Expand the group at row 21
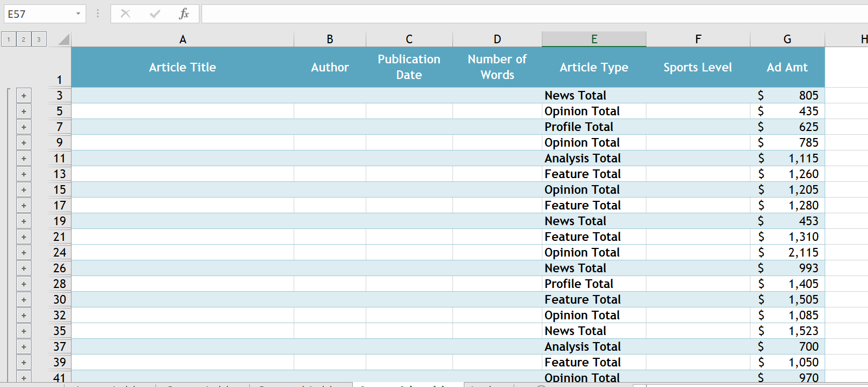 click(24, 237)
